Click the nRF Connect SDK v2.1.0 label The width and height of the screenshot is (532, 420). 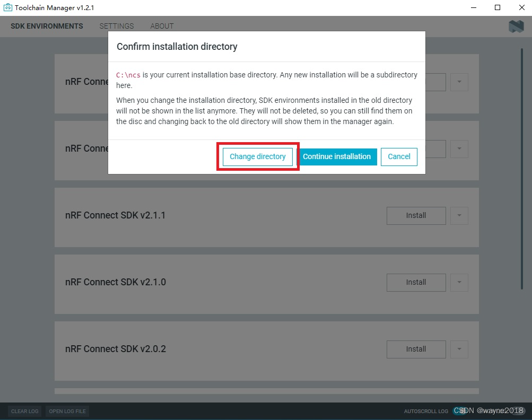(x=115, y=282)
